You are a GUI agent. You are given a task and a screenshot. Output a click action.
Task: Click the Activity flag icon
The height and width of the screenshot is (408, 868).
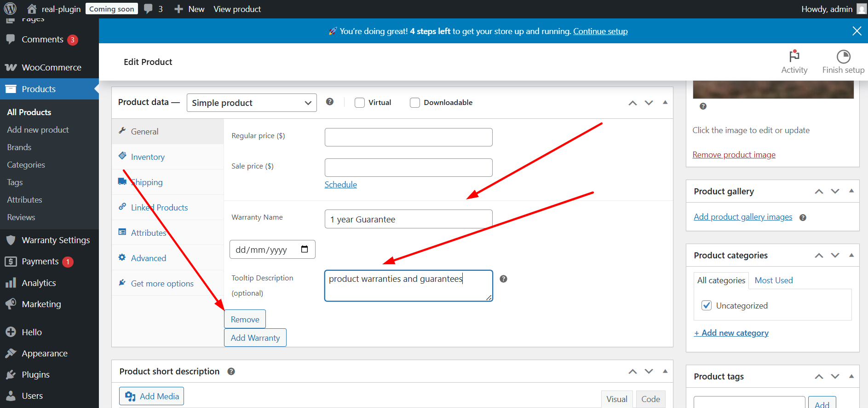(x=794, y=56)
